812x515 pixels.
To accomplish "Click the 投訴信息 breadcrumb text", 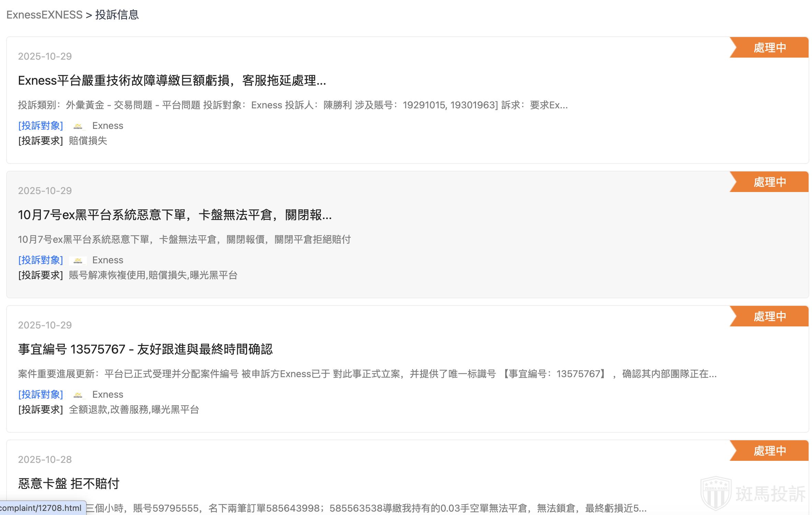I will pyautogui.click(x=117, y=15).
